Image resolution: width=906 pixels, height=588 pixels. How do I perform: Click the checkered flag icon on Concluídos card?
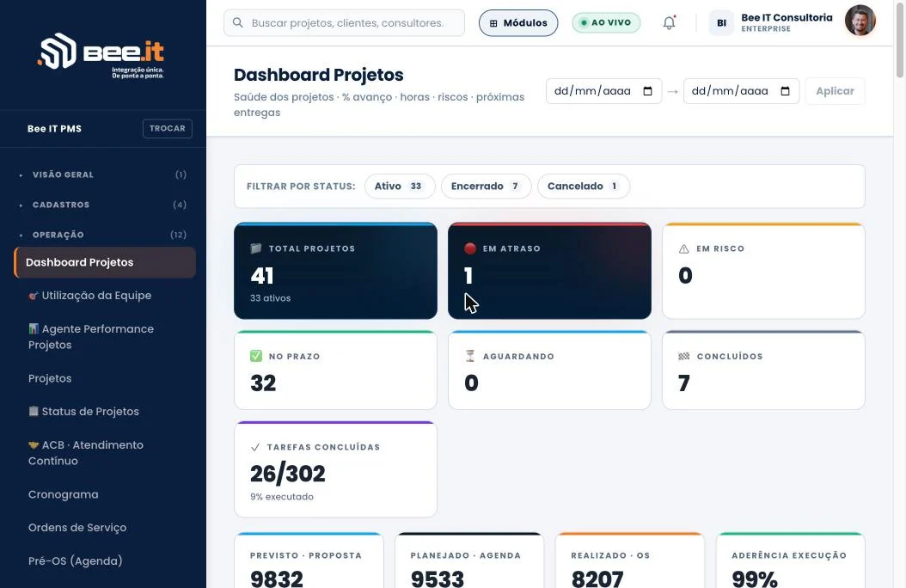click(684, 357)
